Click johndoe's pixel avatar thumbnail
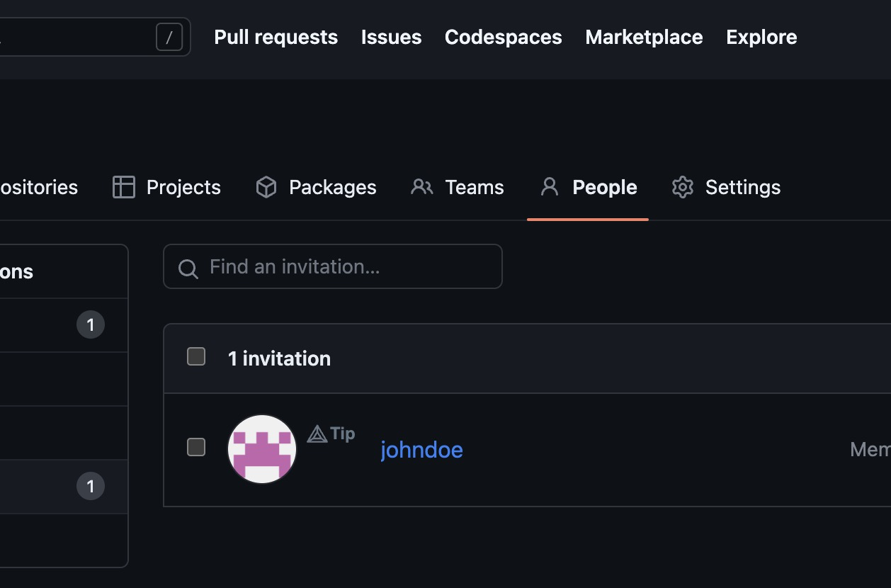 (261, 448)
